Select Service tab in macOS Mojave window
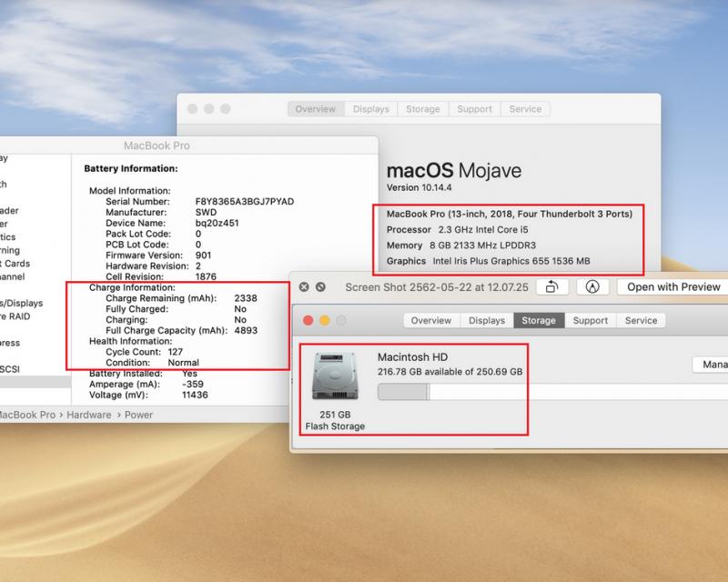The width and height of the screenshot is (728, 582). point(525,109)
